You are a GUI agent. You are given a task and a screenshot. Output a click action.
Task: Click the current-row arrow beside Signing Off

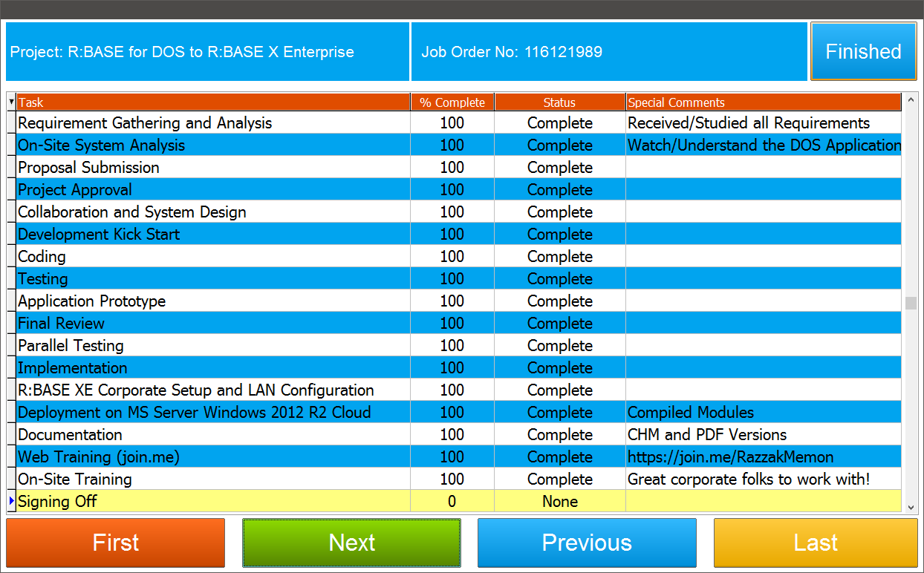[x=11, y=502]
